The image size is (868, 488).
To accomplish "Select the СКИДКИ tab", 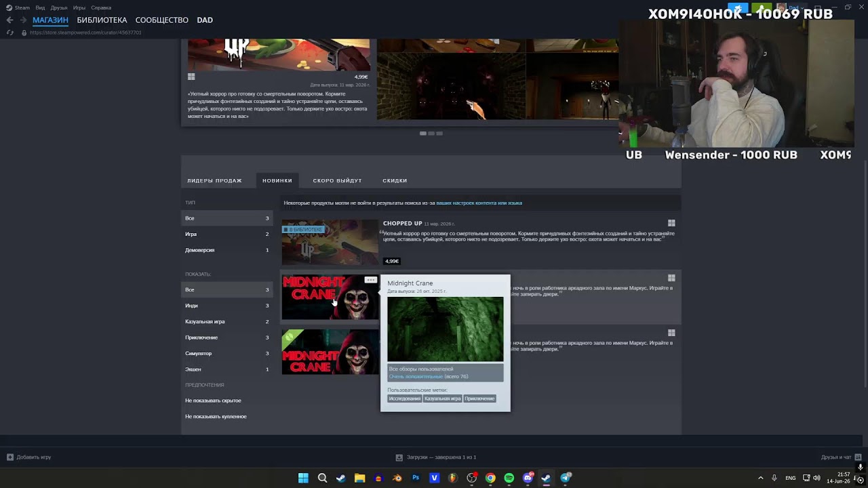I will 395,180.
